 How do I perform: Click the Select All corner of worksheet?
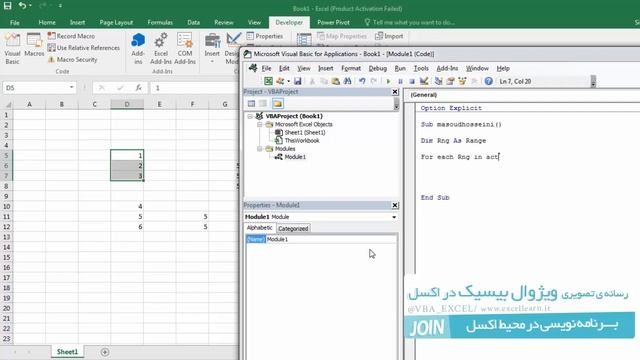click(7, 104)
